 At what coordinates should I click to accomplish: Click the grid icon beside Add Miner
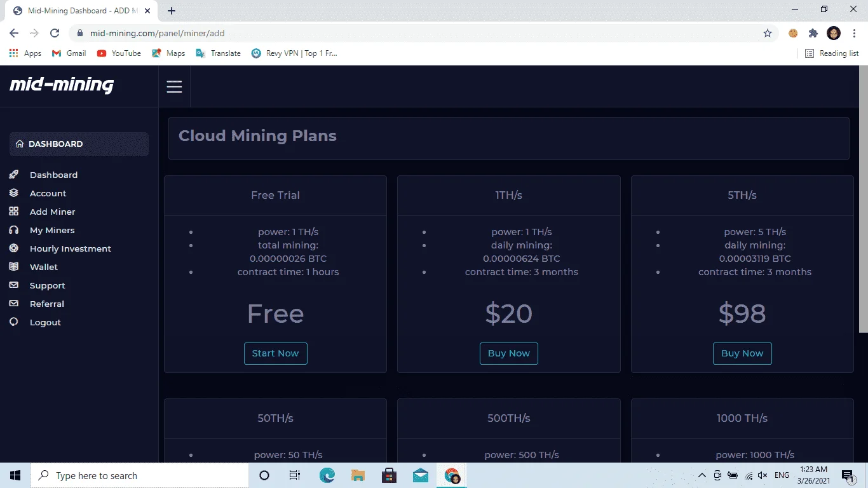[x=14, y=212]
